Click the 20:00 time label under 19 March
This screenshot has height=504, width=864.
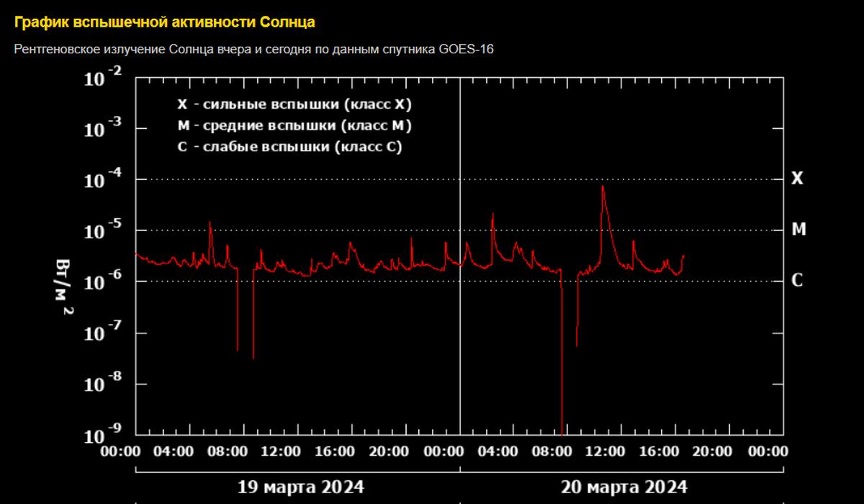coord(388,451)
